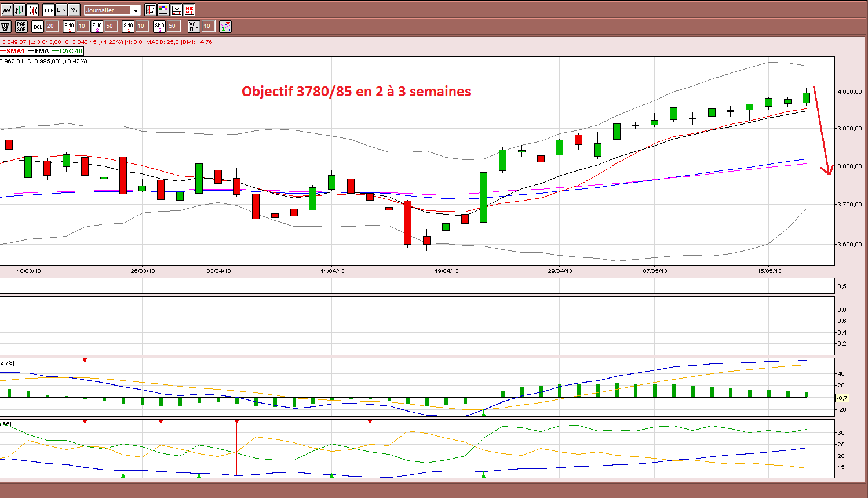868x498 pixels.
Task: Click the indicator chart window icon
Action: pyautogui.click(x=176, y=10)
